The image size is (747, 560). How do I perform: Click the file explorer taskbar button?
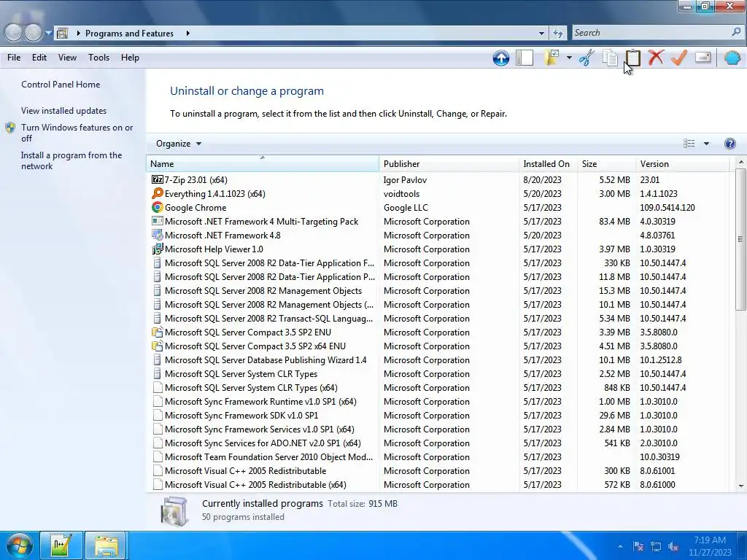click(106, 545)
